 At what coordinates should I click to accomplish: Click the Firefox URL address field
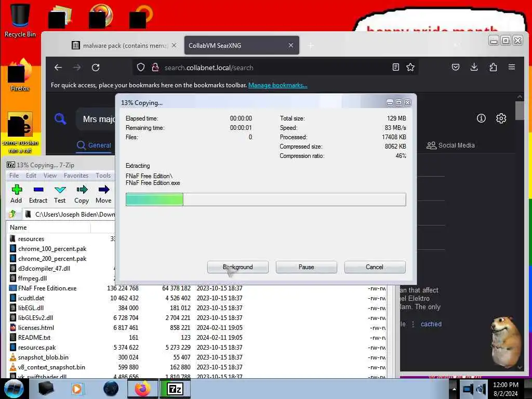tap(275, 68)
